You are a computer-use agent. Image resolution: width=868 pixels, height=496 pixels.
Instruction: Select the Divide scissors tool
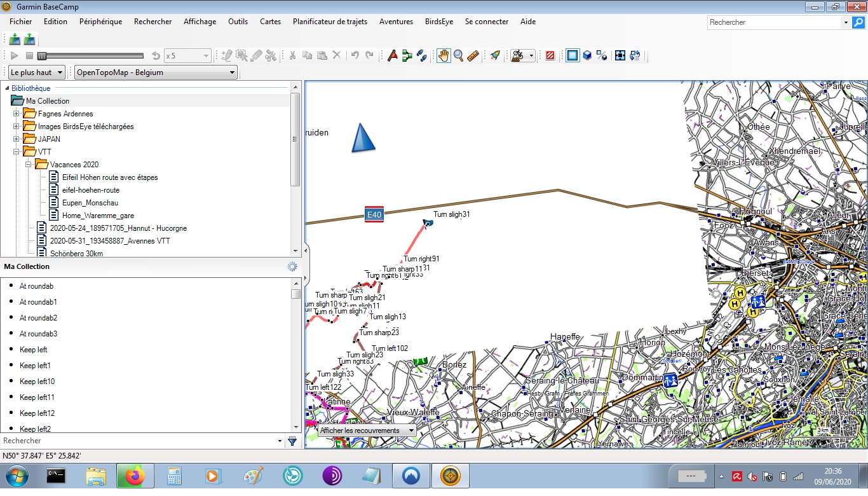point(271,56)
